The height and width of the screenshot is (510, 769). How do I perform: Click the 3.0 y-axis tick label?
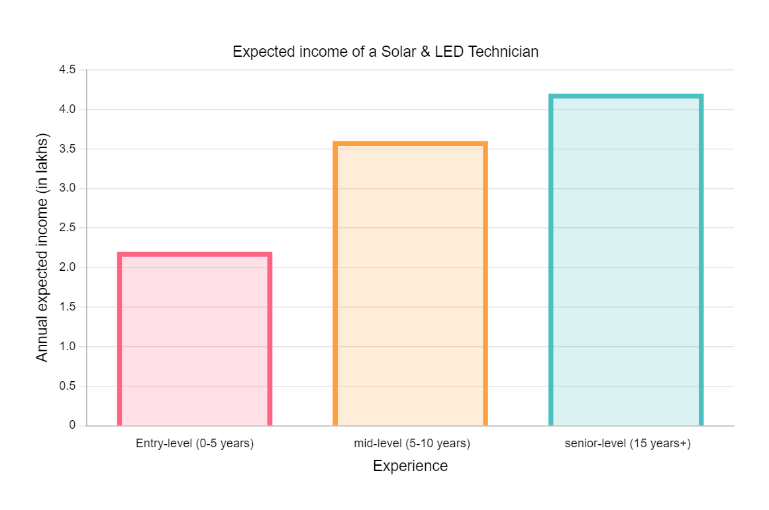(x=67, y=188)
